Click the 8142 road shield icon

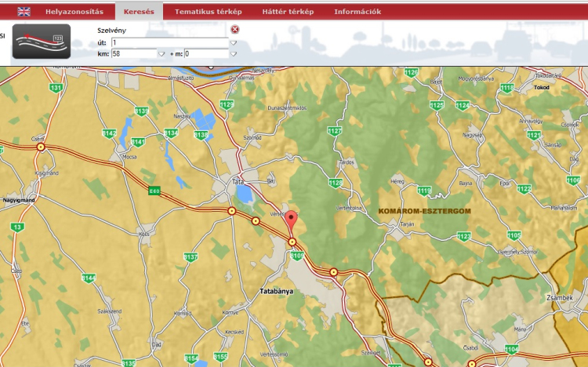(109, 134)
